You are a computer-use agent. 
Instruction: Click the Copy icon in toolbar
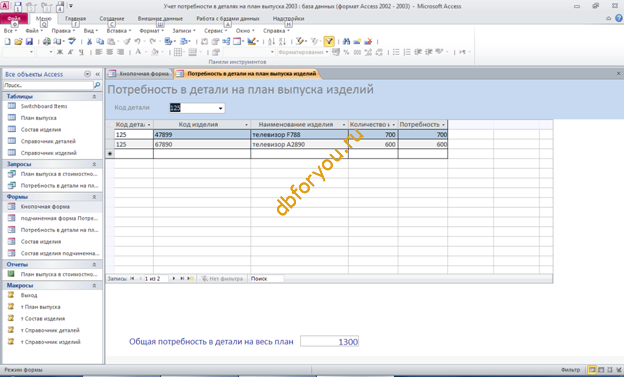click(100, 41)
